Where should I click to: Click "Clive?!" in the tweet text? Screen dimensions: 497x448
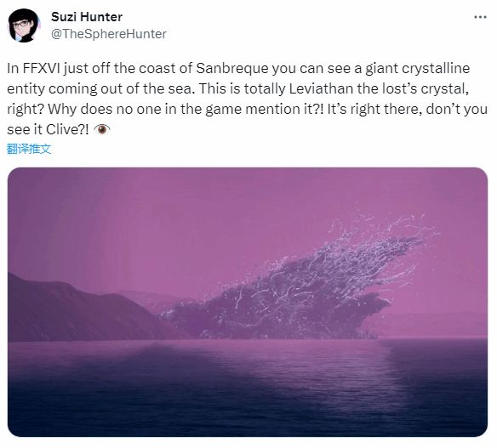(67, 129)
